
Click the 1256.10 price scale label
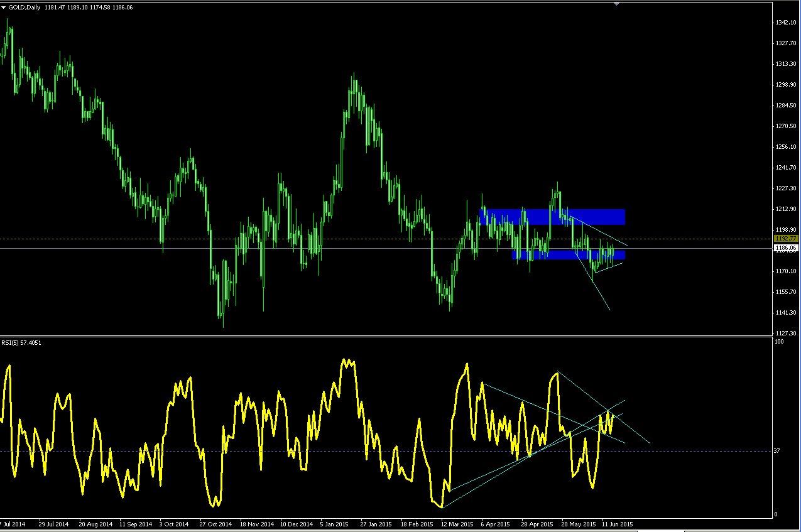pos(786,147)
